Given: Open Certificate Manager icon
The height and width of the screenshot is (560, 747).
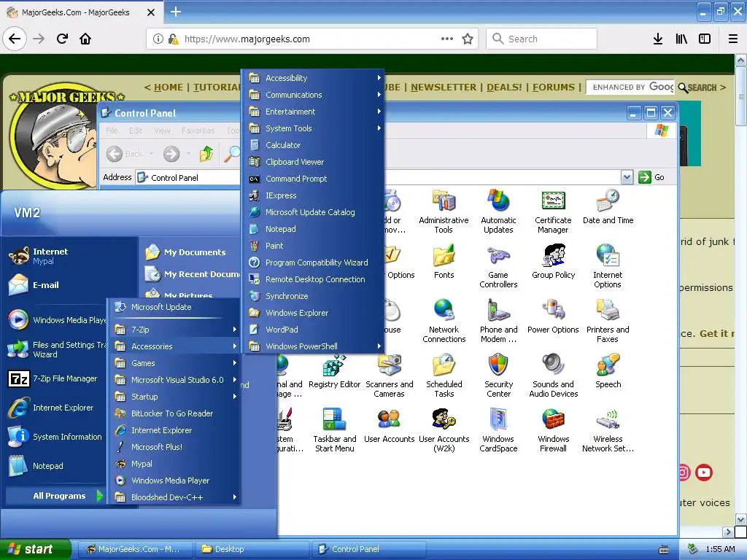Looking at the screenshot, I should pyautogui.click(x=553, y=211).
